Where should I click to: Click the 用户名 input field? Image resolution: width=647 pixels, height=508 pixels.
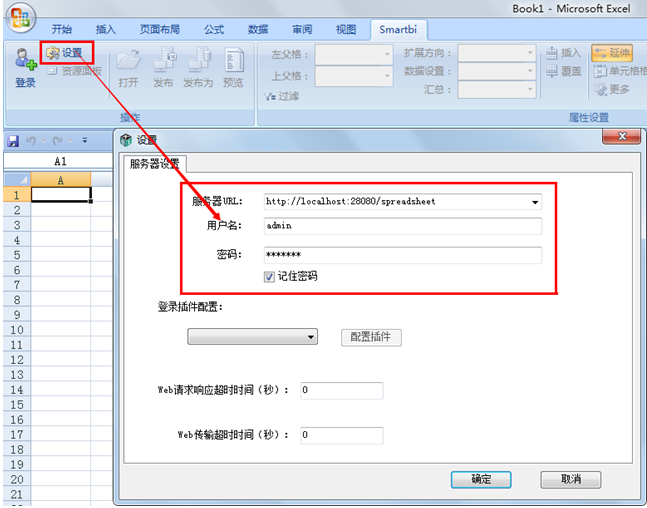coord(401,226)
